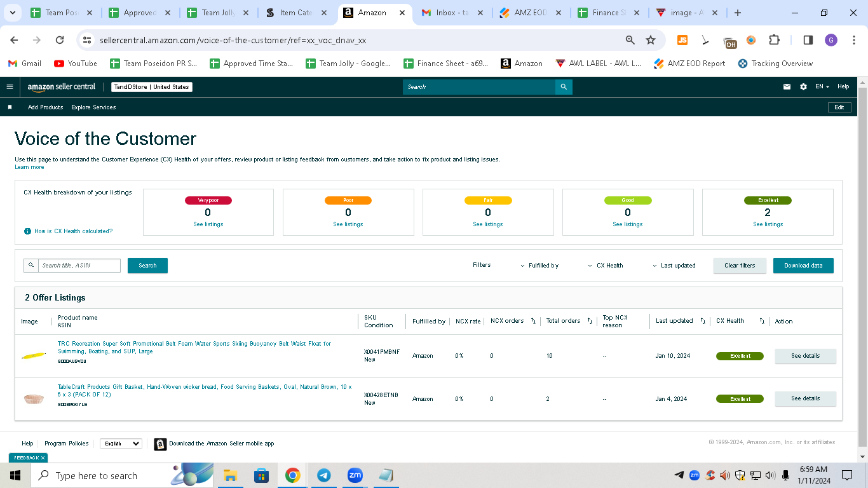Click the Seller Central header search field
This screenshot has height=488, width=868.
point(479,87)
